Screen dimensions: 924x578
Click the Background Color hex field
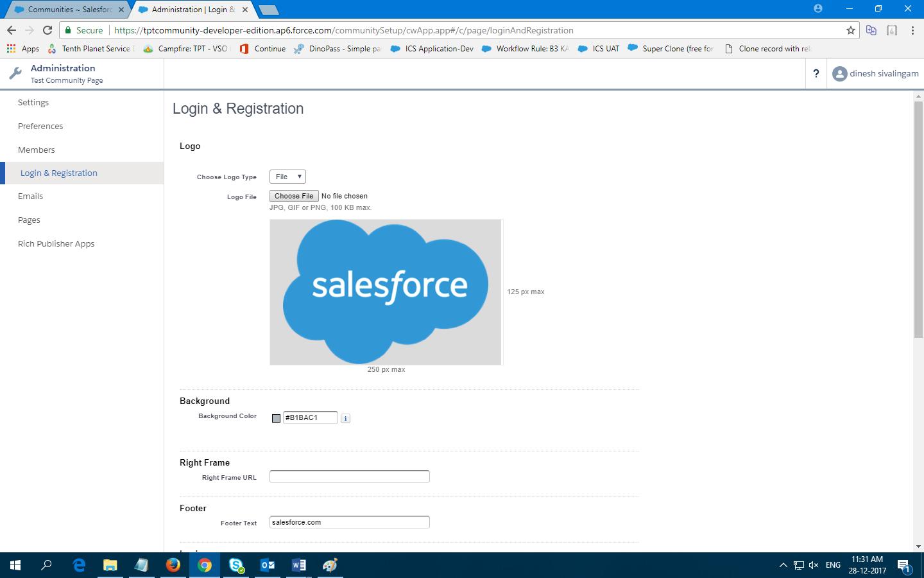pos(311,417)
